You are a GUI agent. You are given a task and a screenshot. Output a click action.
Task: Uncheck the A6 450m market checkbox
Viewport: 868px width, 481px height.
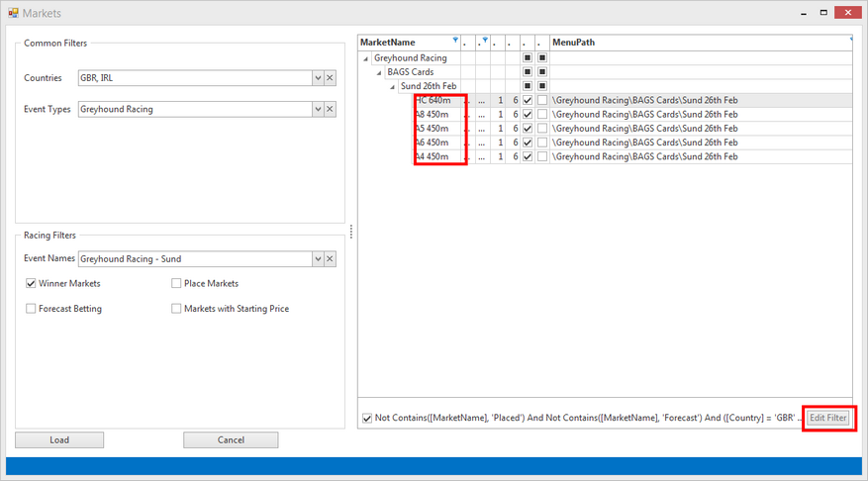tap(528, 143)
